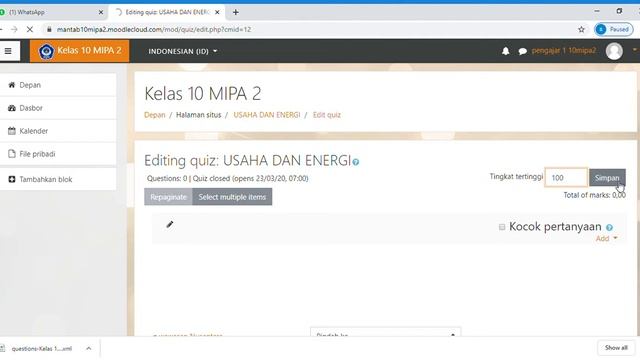This screenshot has width=640, height=360.
Task: Open a new browser tab
Action: click(236, 12)
